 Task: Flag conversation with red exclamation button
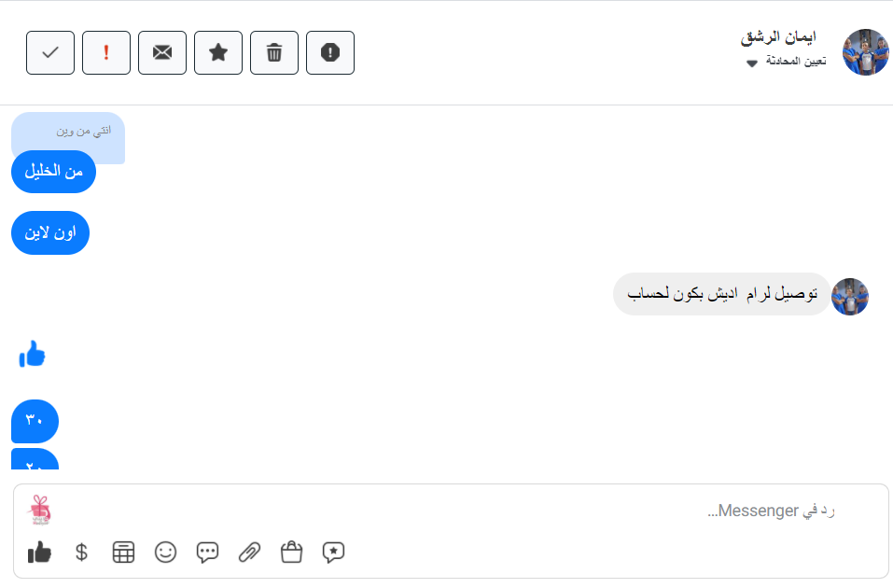(106, 52)
